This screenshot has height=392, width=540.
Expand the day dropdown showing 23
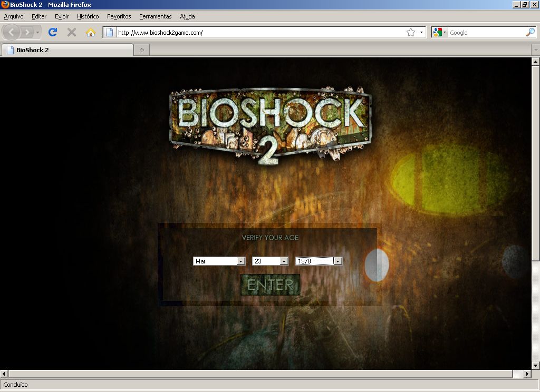point(284,261)
